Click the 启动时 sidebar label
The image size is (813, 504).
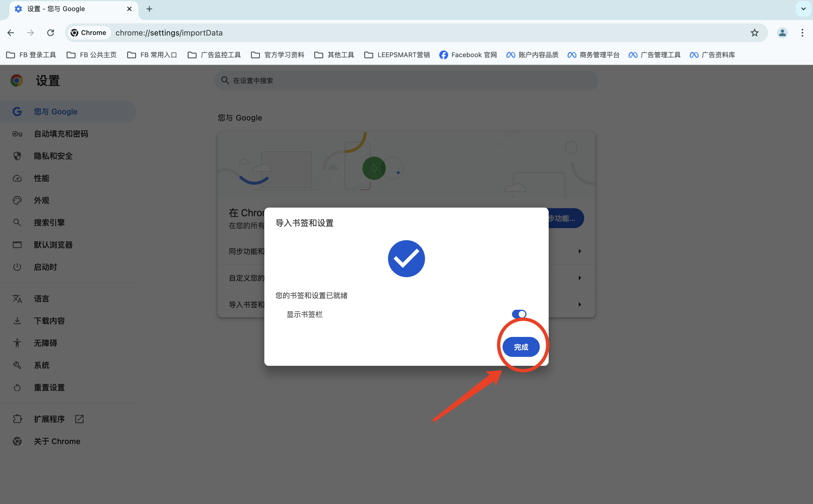(x=45, y=267)
